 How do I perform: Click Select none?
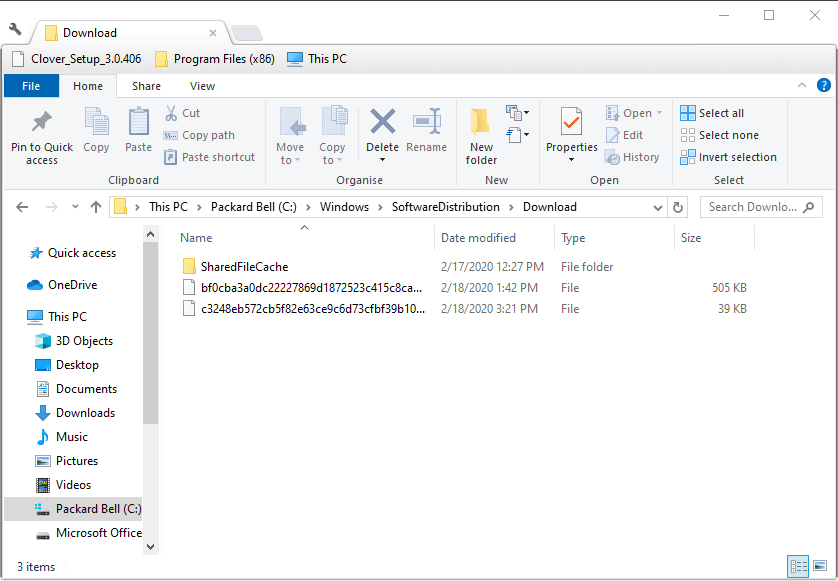tap(719, 135)
